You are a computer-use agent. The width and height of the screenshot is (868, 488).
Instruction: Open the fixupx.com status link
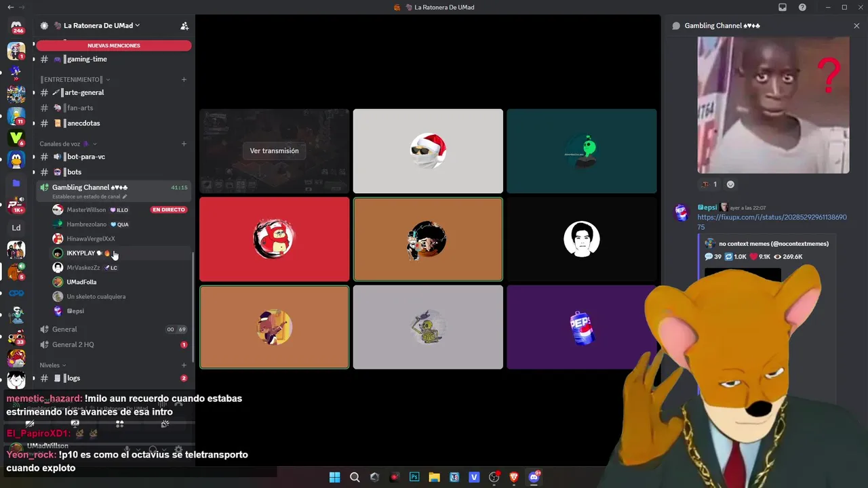point(772,222)
